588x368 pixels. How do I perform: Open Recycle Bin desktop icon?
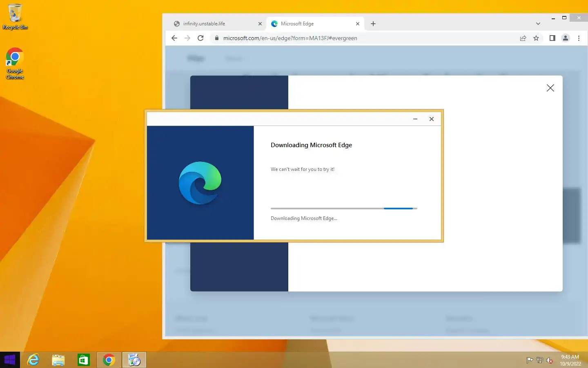(x=15, y=16)
